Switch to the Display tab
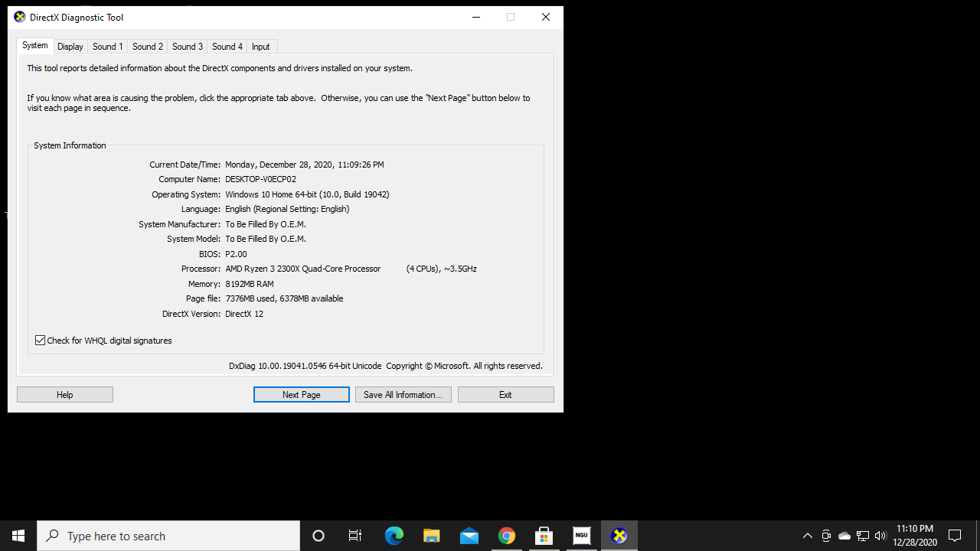 pos(70,47)
